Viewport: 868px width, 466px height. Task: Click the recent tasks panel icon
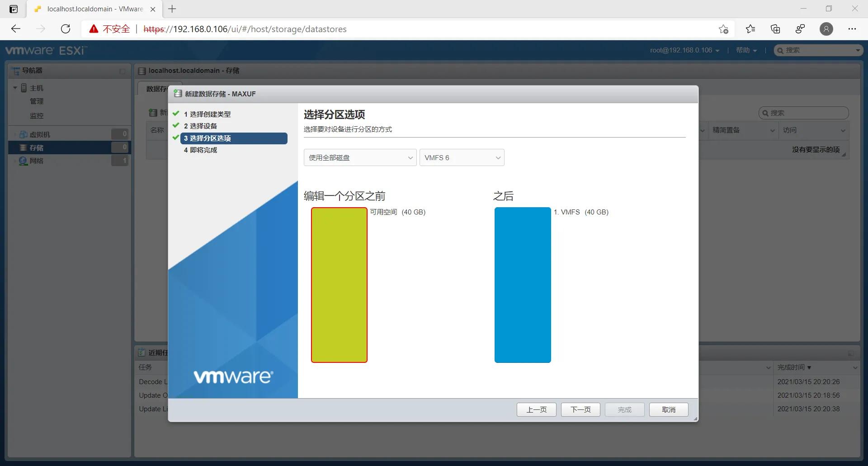[x=142, y=352]
